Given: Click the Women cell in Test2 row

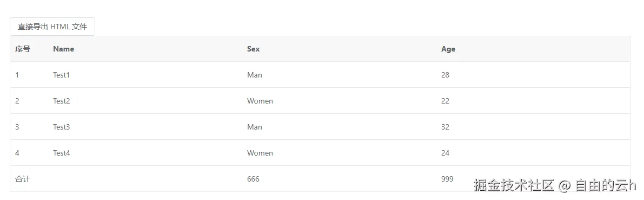Looking at the screenshot, I should (x=260, y=101).
